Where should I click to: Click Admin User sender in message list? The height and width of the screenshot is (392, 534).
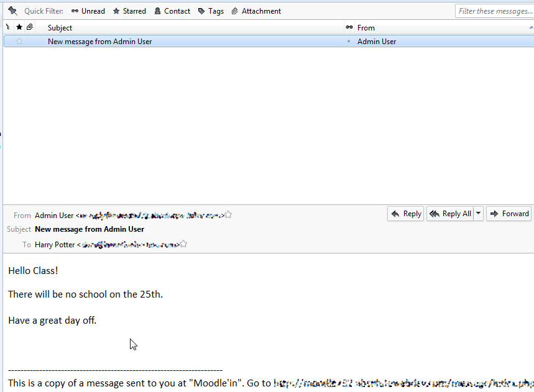[x=377, y=42]
